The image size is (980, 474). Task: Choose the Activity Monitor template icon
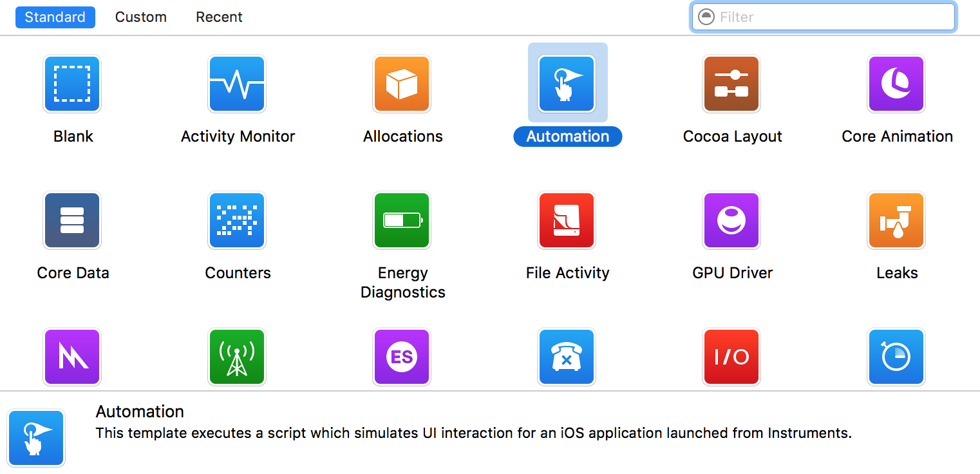point(237,84)
